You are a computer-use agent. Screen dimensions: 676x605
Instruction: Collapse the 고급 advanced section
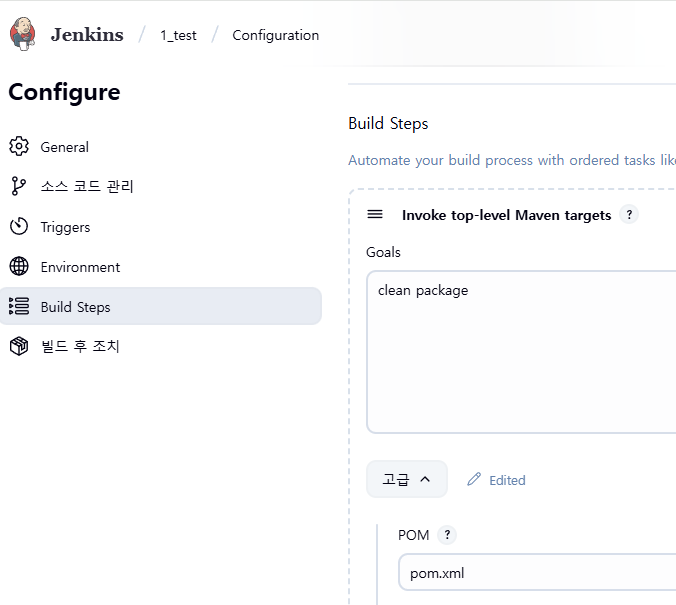406,480
